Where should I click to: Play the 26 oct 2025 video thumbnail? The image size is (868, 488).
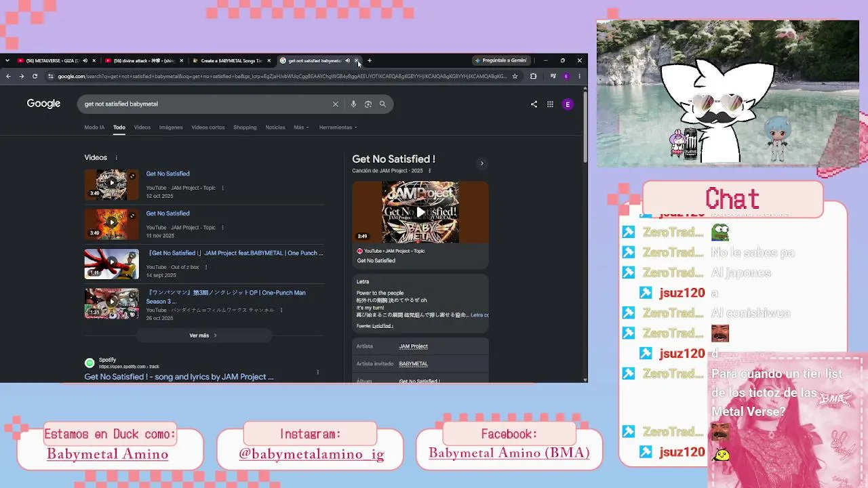112,304
